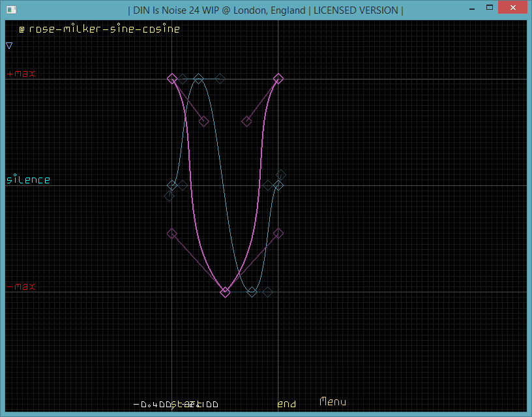This screenshot has width=532, height=417.
Task: Click the rose-milker-sine-cosine curve name label
Action: 104,29
